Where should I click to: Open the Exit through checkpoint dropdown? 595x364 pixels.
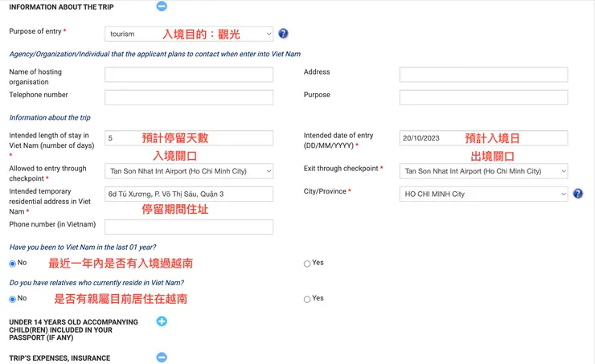pyautogui.click(x=483, y=171)
